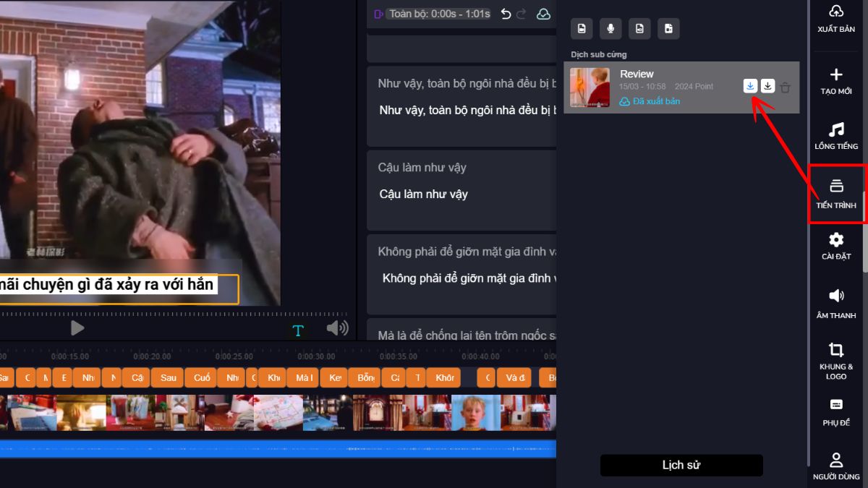This screenshot has height=488, width=868.
Task: Select the 'Mà l' subtitle clip on timeline
Action: click(304, 377)
